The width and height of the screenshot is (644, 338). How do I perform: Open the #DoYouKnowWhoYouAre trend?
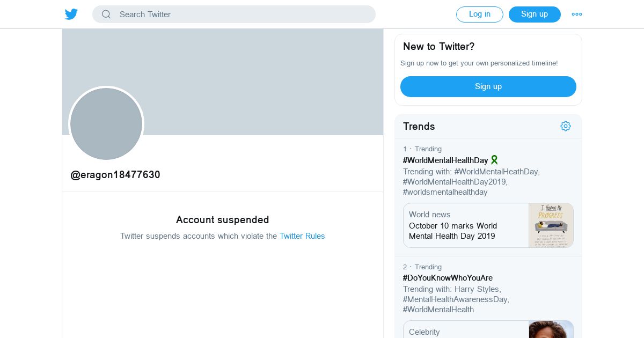448,278
